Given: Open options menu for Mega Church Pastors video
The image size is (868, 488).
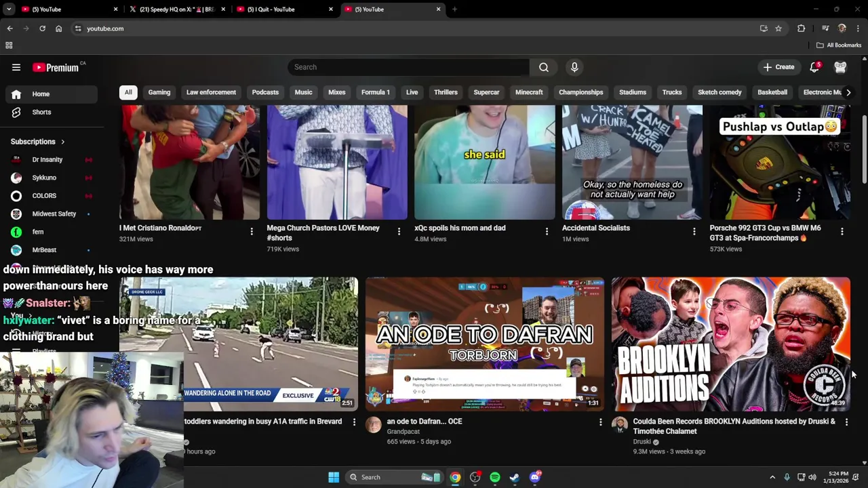Looking at the screenshot, I should [x=399, y=232].
